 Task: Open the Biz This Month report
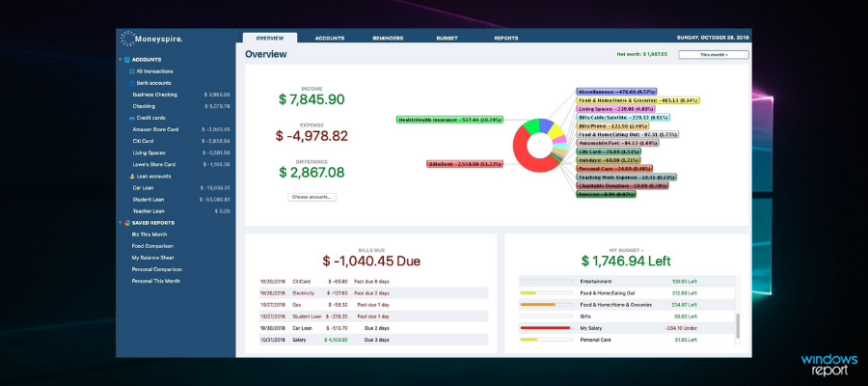(149, 234)
